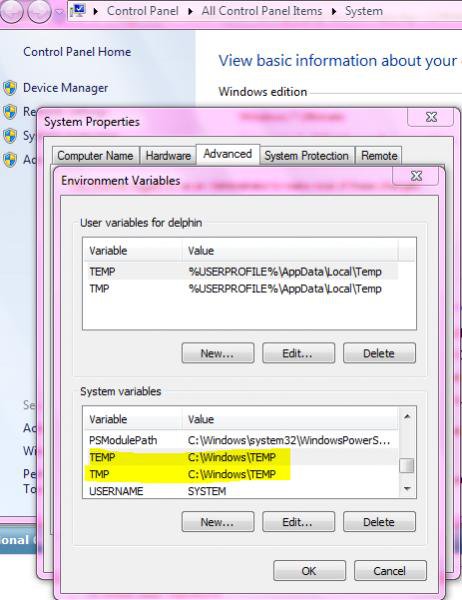Click Delete under System variables
462x600 pixels.
tap(379, 522)
